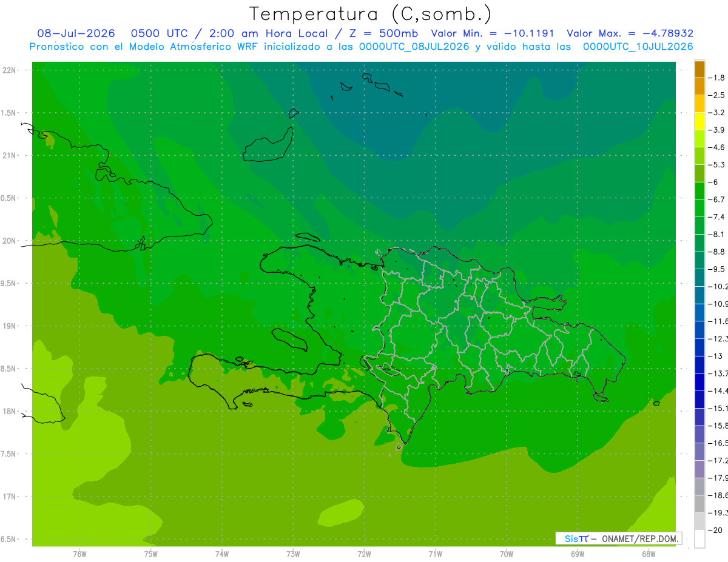Click the '-1.8' legend value
The width and height of the screenshot is (728, 562).
[718, 78]
